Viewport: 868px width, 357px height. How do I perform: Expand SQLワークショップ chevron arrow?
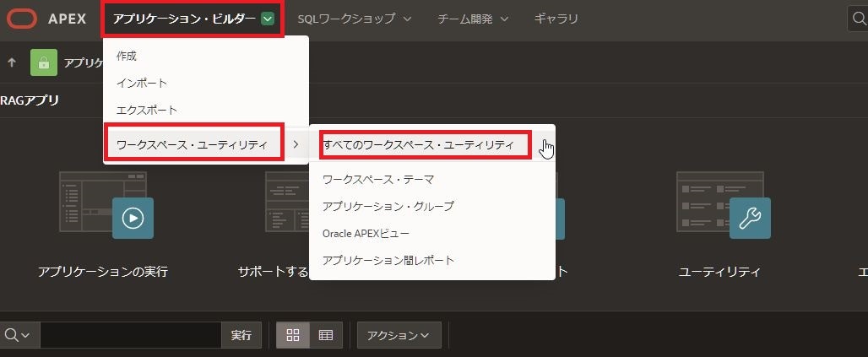coord(408,19)
